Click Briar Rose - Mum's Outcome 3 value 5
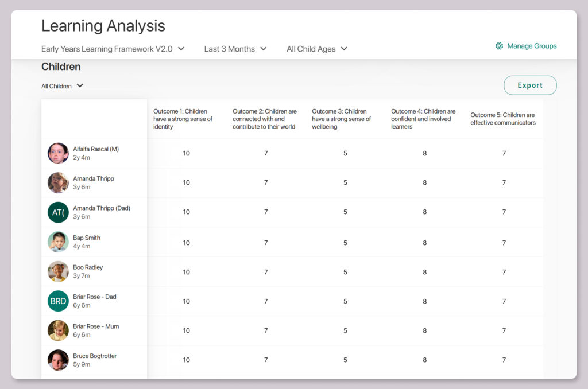The width and height of the screenshot is (588, 389). point(345,330)
